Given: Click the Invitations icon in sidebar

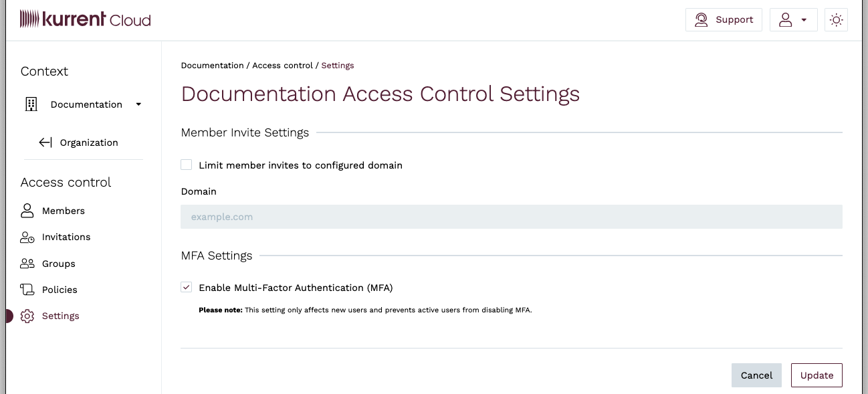Looking at the screenshot, I should (x=27, y=236).
